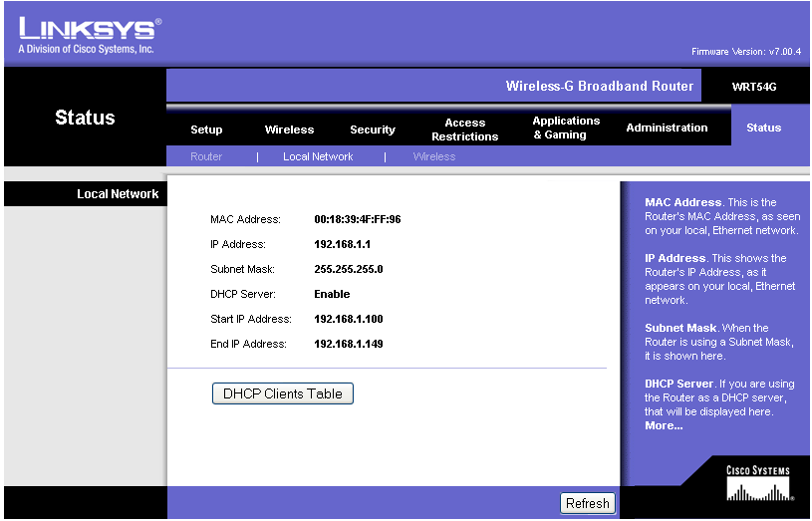812x521 pixels.
Task: Click DHCP Server value Enable
Action: [x=332, y=294]
